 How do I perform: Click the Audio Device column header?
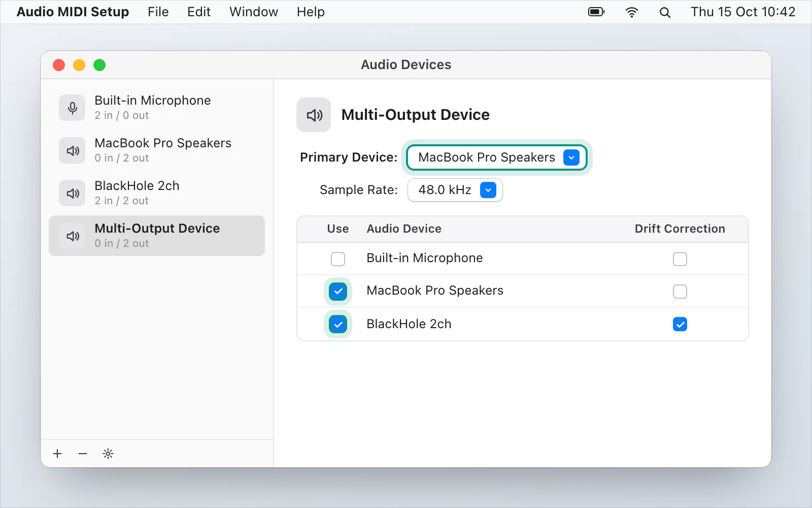tap(404, 229)
